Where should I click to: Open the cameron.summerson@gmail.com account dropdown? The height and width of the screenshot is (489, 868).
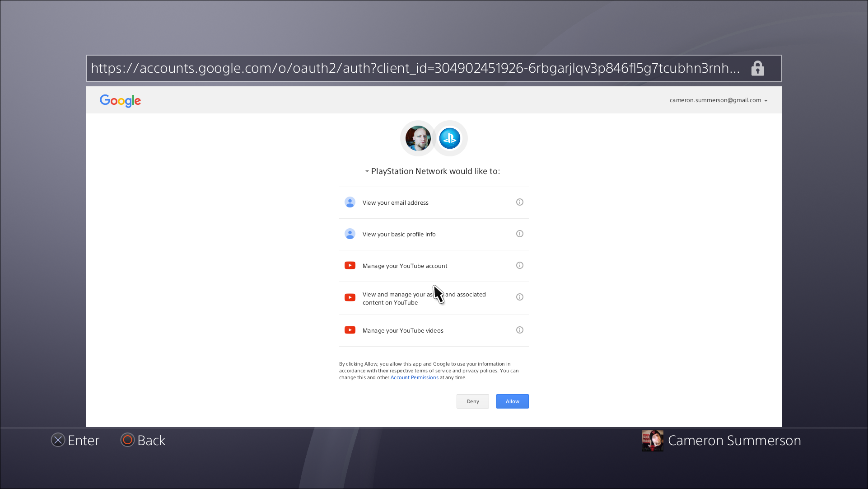click(718, 100)
